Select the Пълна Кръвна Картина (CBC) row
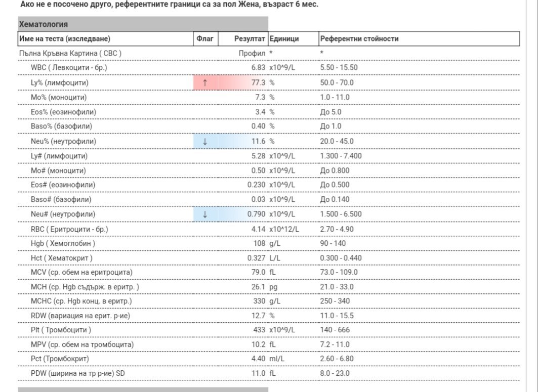 tap(70, 53)
